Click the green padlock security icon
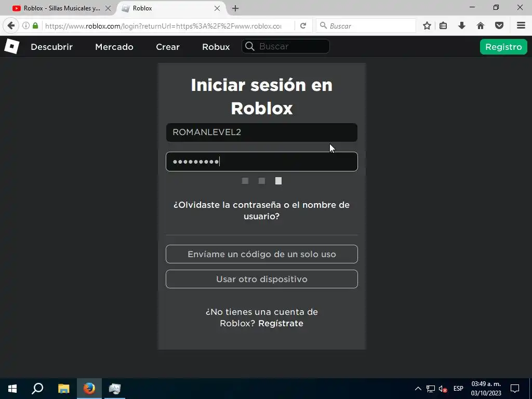532x399 pixels. [x=35, y=25]
